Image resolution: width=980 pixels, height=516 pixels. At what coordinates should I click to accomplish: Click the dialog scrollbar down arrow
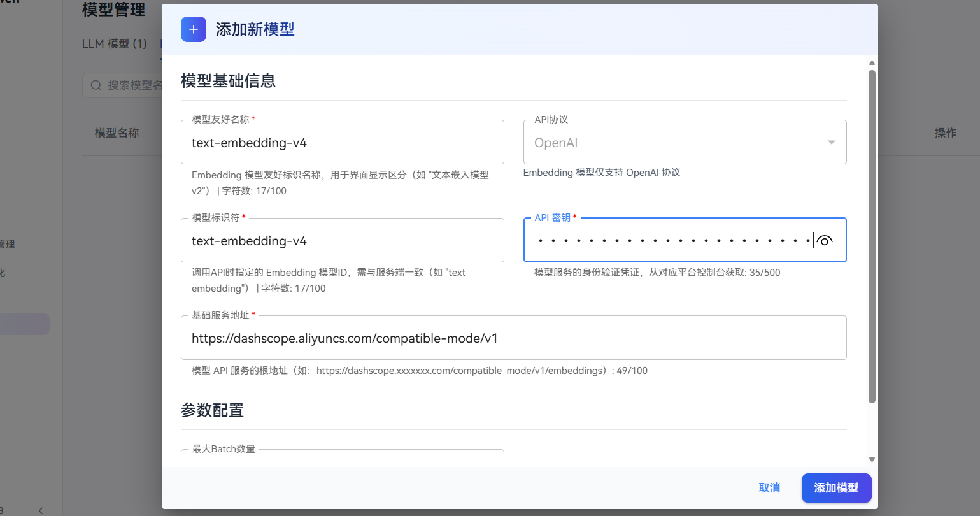pos(872,459)
